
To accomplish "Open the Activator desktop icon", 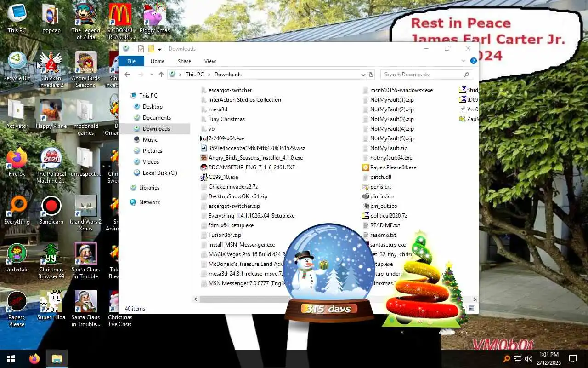I will tap(17, 114).
